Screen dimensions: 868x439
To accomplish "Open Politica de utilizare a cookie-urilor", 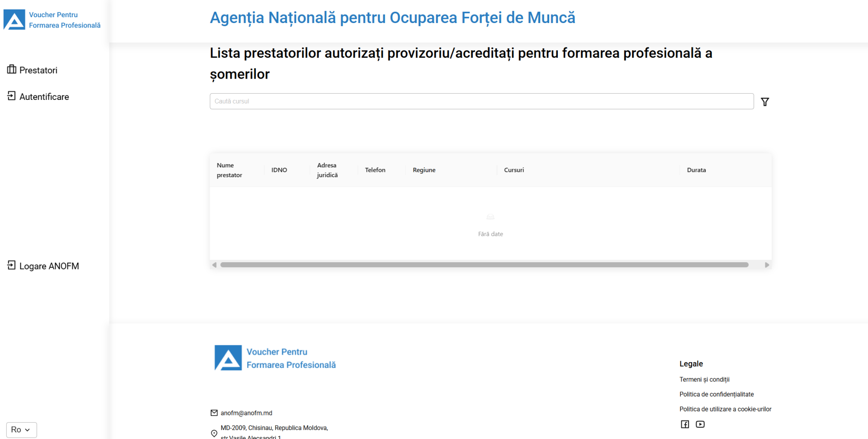I will coord(725,409).
